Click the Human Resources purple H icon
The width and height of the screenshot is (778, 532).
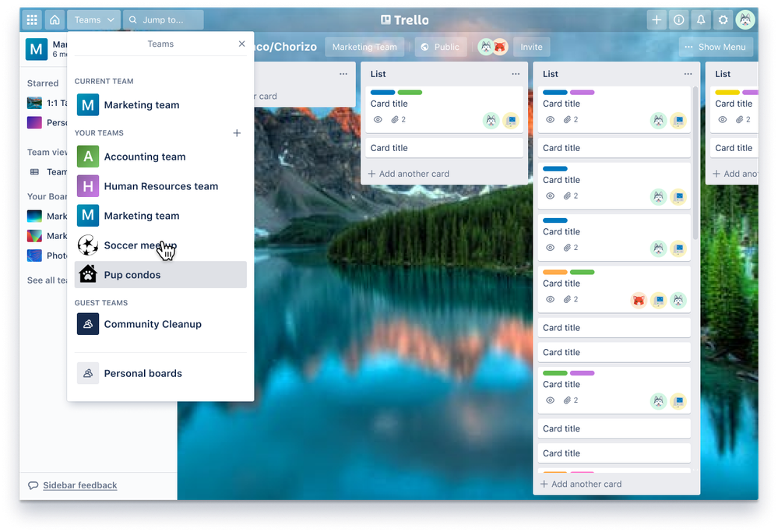pos(88,186)
